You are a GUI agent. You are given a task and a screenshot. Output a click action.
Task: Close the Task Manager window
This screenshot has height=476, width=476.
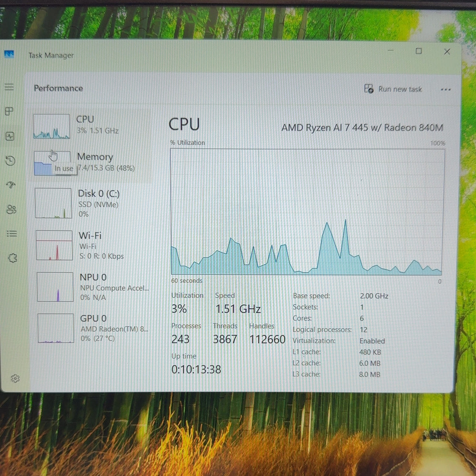[447, 52]
